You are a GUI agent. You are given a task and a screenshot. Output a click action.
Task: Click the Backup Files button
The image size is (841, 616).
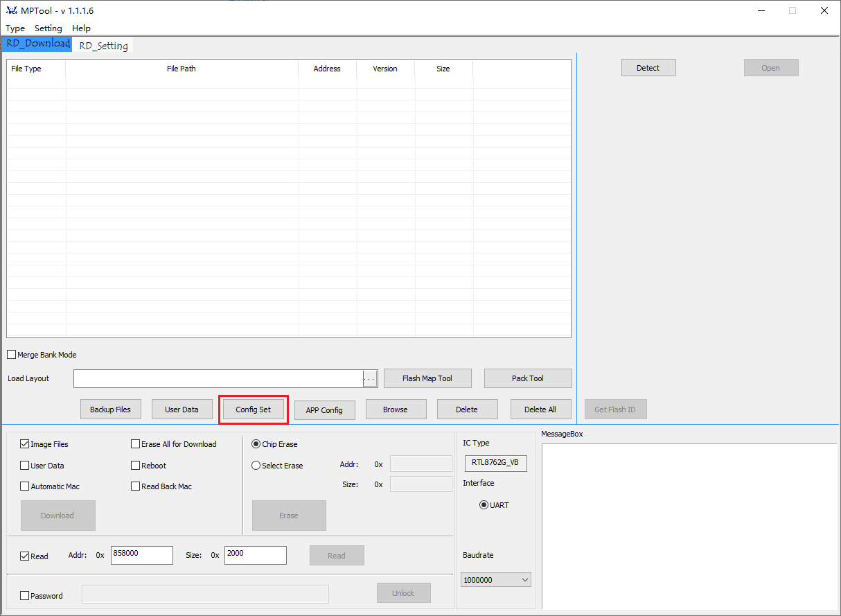point(111,410)
